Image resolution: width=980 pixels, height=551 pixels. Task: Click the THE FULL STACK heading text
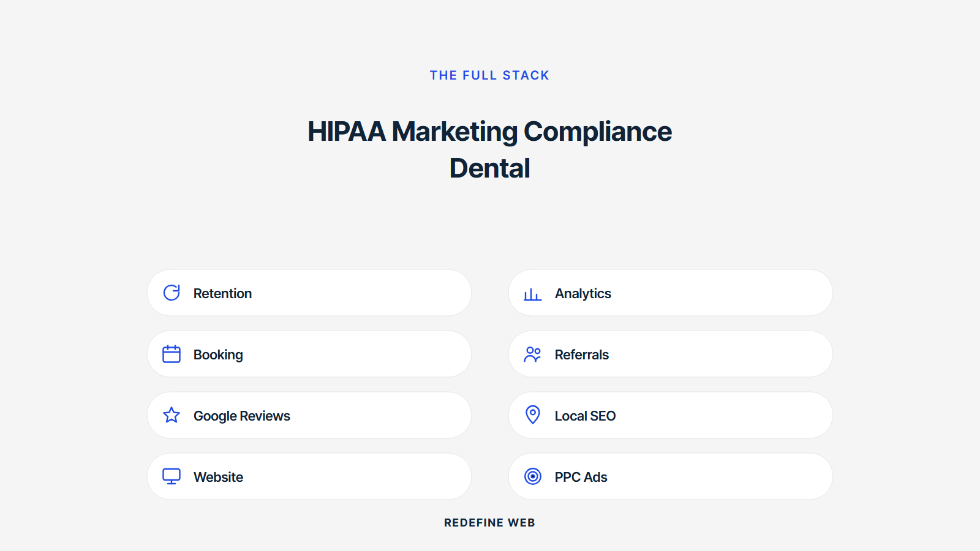[489, 75]
